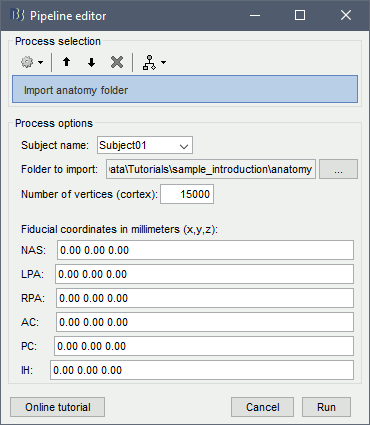Click the Brainstorm logo in title bar

[x=18, y=15]
